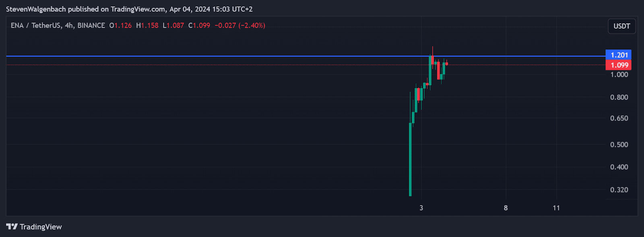Viewport: 644px width, 237px height.
Task: Click the ENA / TetherUS symbol title
Action: click(x=36, y=25)
